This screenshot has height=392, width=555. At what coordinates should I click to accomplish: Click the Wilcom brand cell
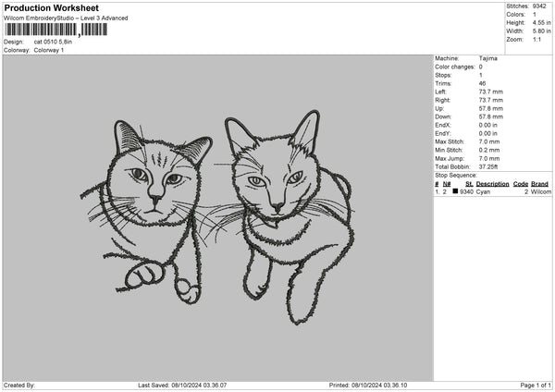click(541, 192)
